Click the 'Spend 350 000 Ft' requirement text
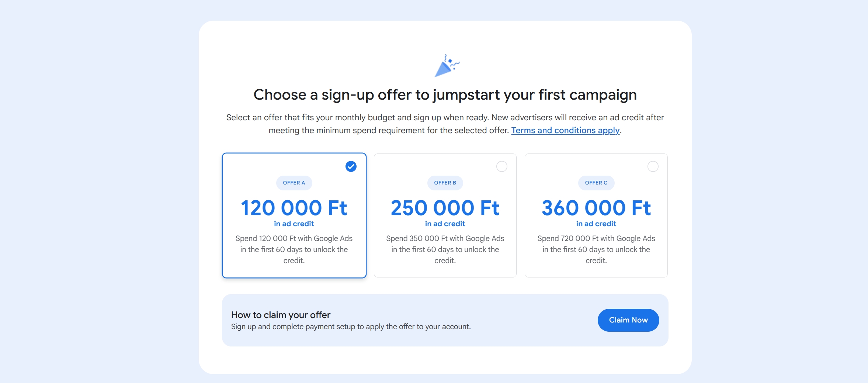Viewport: 868px width, 383px height. point(445,249)
